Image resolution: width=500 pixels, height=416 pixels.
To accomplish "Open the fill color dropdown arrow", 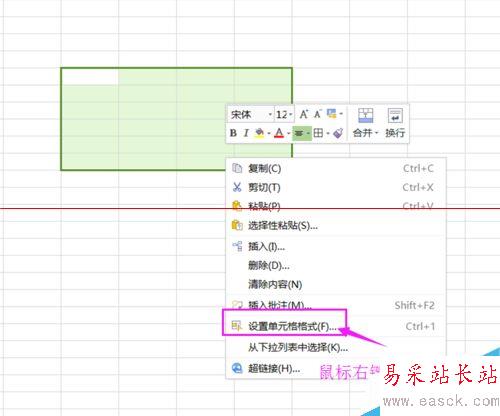I will click(x=269, y=133).
